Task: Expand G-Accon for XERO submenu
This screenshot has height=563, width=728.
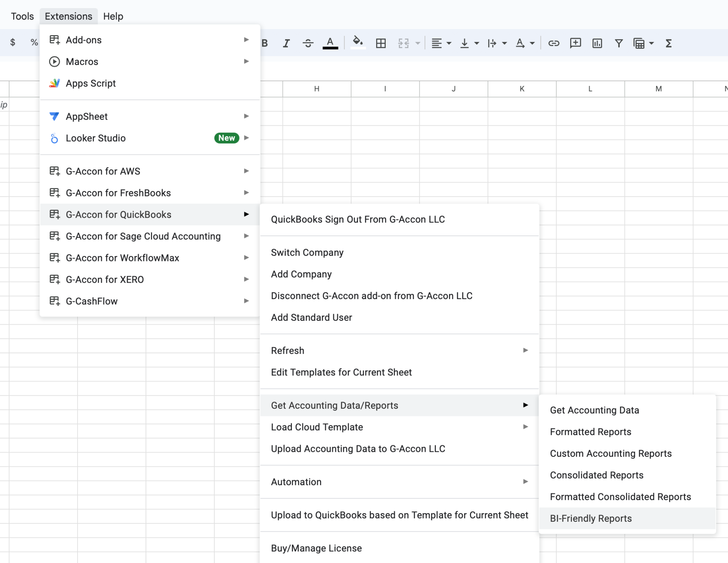Action: [x=150, y=279]
